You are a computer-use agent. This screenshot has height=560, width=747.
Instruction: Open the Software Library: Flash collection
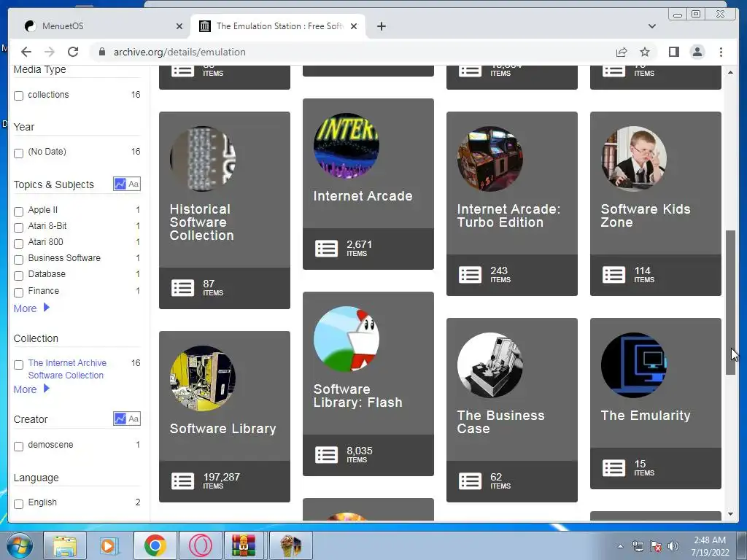pos(357,395)
